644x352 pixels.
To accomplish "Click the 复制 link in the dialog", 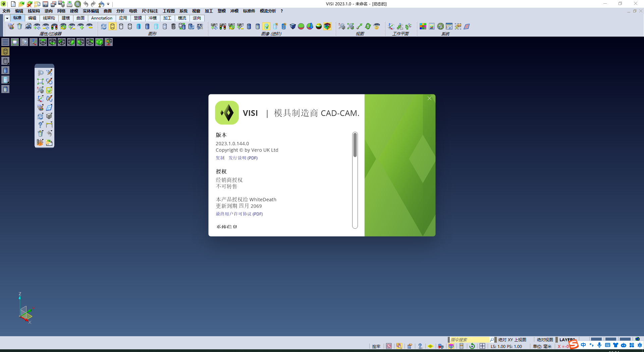I will point(220,158).
